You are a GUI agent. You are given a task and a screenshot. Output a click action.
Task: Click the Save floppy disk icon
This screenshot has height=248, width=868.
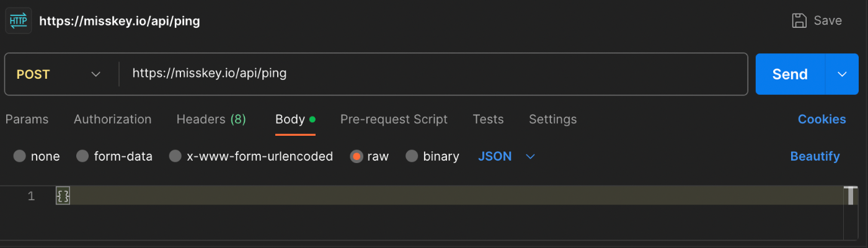(x=799, y=20)
